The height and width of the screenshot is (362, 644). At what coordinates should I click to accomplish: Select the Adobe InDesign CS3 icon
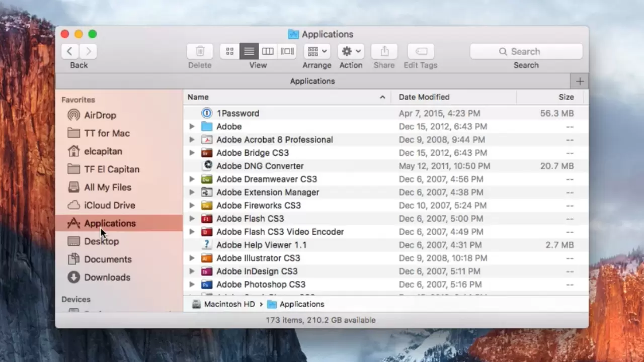coord(207,271)
